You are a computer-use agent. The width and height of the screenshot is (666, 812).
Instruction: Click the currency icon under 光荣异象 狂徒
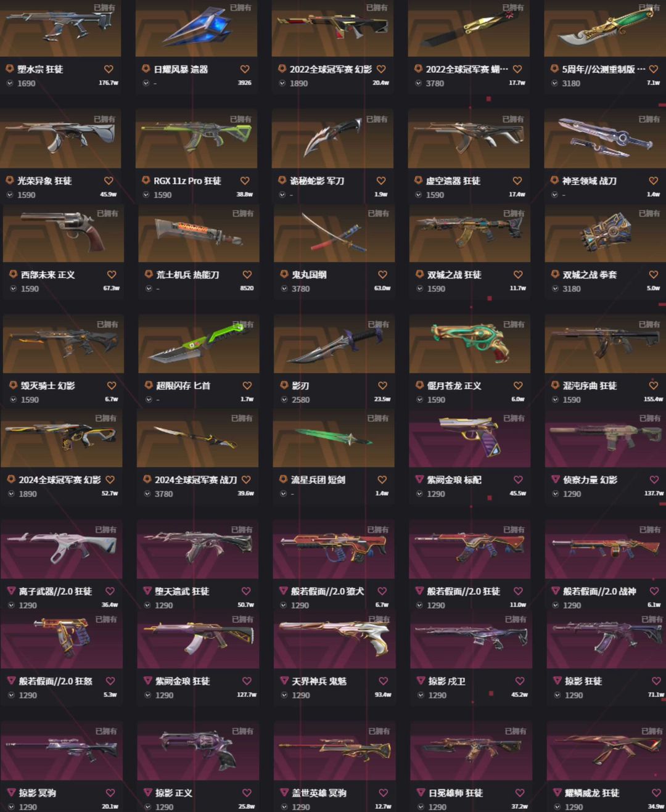click(10, 195)
